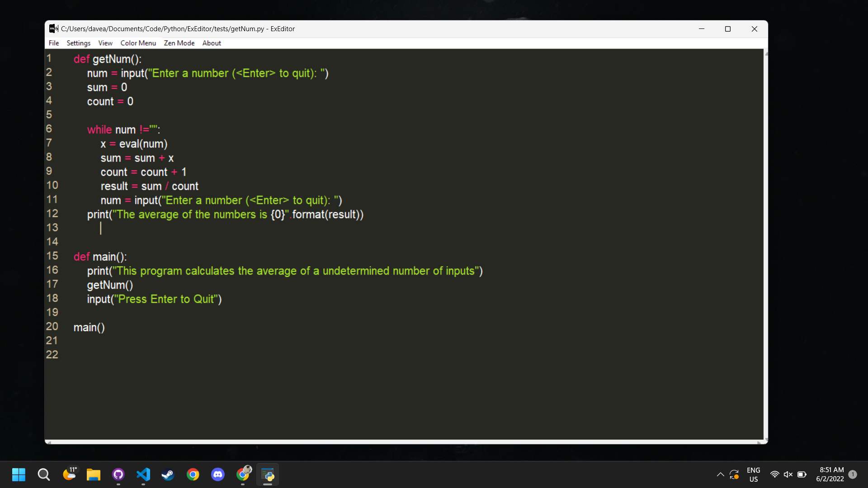The width and height of the screenshot is (868, 488).
Task: Click the 'main()' call on line 20
Action: (x=89, y=328)
